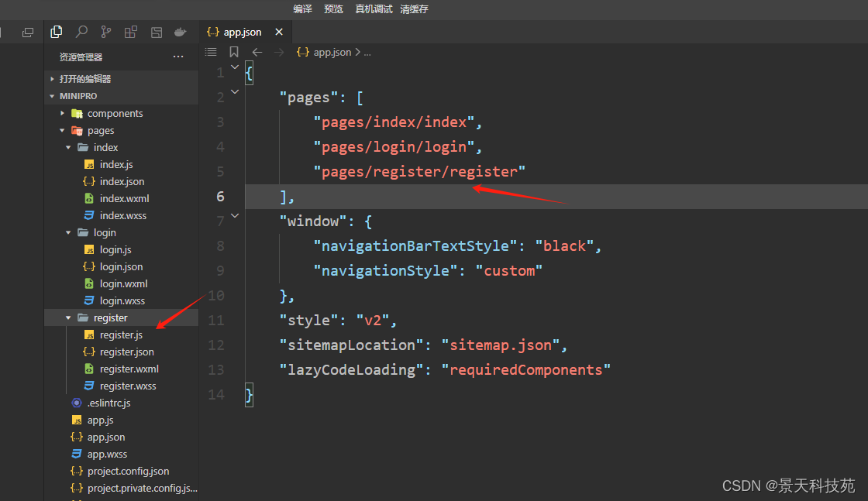Image resolution: width=868 pixels, height=501 pixels.
Task: Click 清缓存 in the top toolbar
Action: pos(414,9)
